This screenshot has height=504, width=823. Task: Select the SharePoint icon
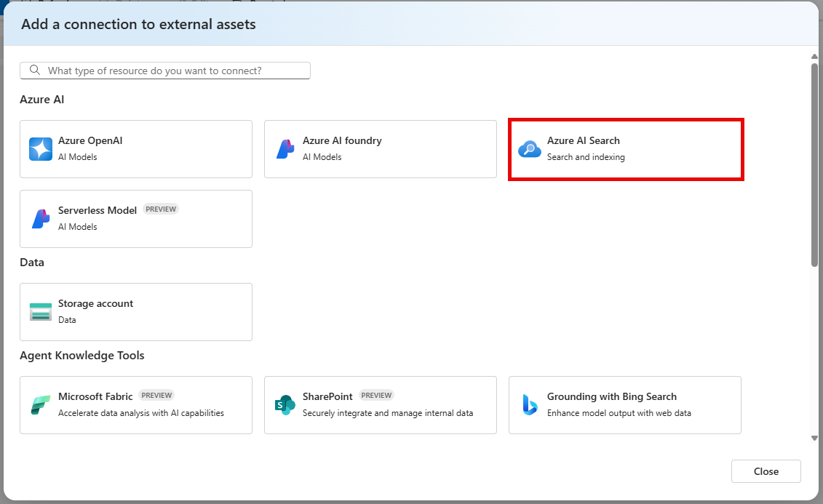tap(285, 404)
